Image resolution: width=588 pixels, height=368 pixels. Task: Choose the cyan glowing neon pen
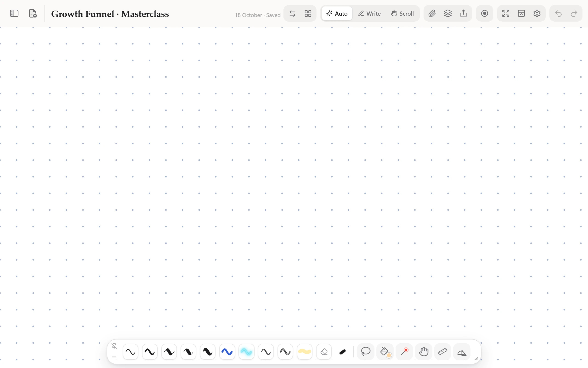click(246, 352)
